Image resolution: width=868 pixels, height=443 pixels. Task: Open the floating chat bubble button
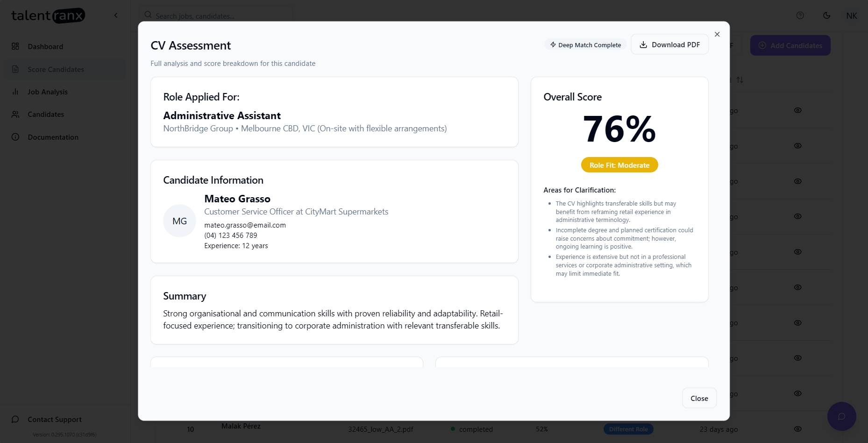(841, 416)
